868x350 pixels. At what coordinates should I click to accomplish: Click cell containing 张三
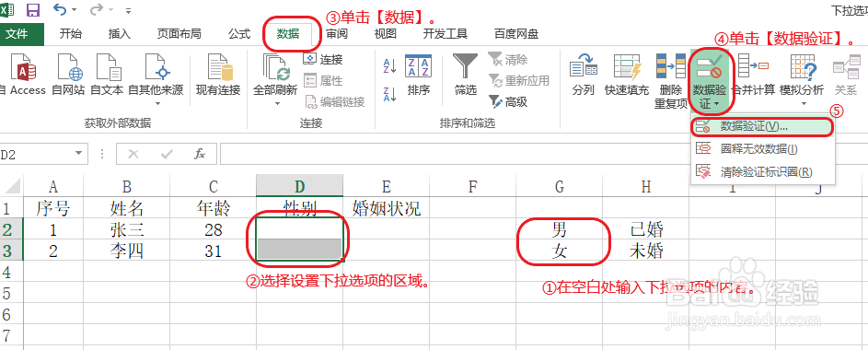127,229
